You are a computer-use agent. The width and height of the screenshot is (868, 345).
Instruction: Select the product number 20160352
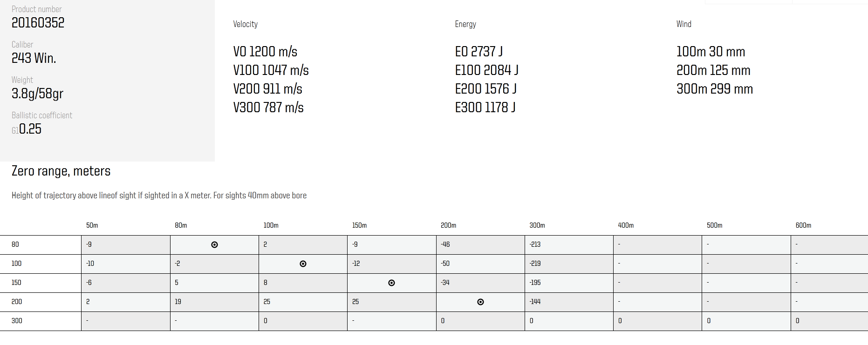pyautogui.click(x=38, y=23)
